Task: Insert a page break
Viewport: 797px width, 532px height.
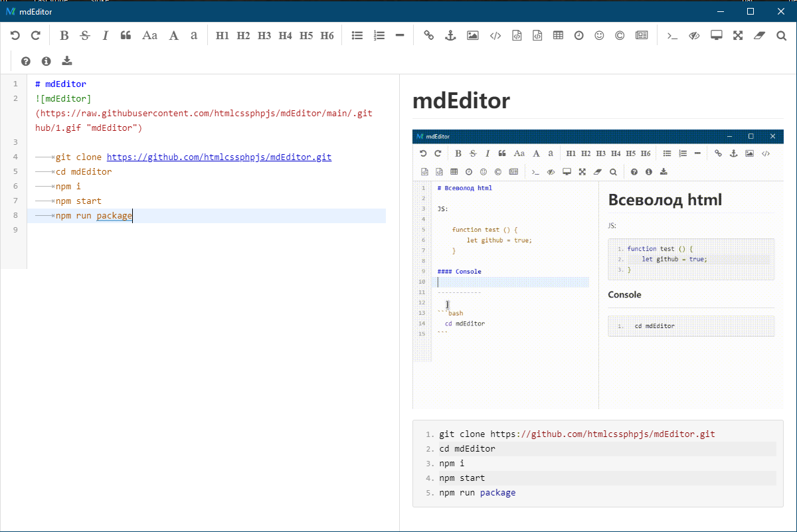Action: (642, 36)
